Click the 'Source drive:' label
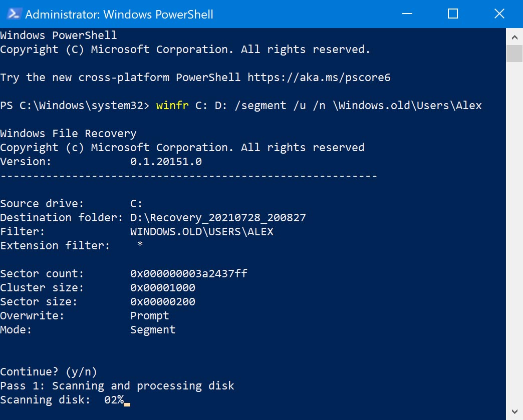 point(42,204)
